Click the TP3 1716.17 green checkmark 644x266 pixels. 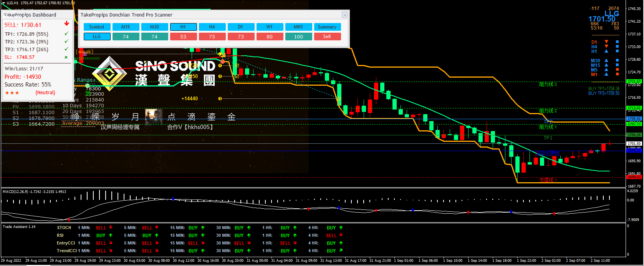pyautogui.click(x=66, y=49)
